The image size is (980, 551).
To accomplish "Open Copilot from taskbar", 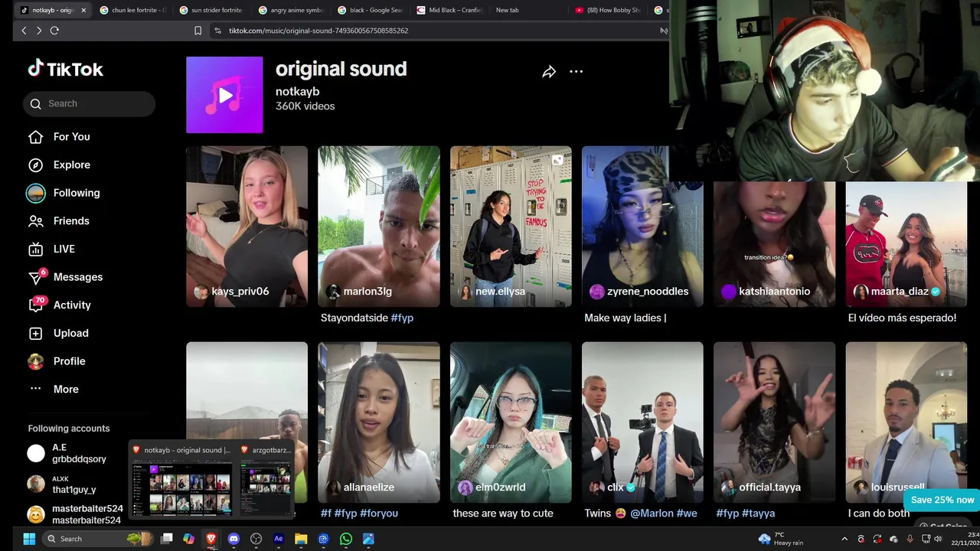I will pos(188,539).
